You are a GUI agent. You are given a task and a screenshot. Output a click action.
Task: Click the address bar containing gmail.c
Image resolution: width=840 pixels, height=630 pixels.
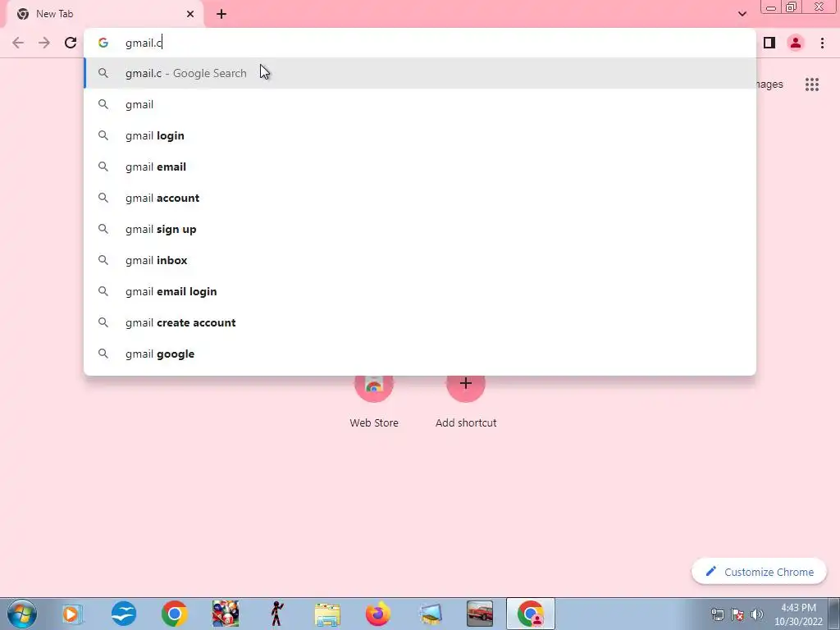420,43
